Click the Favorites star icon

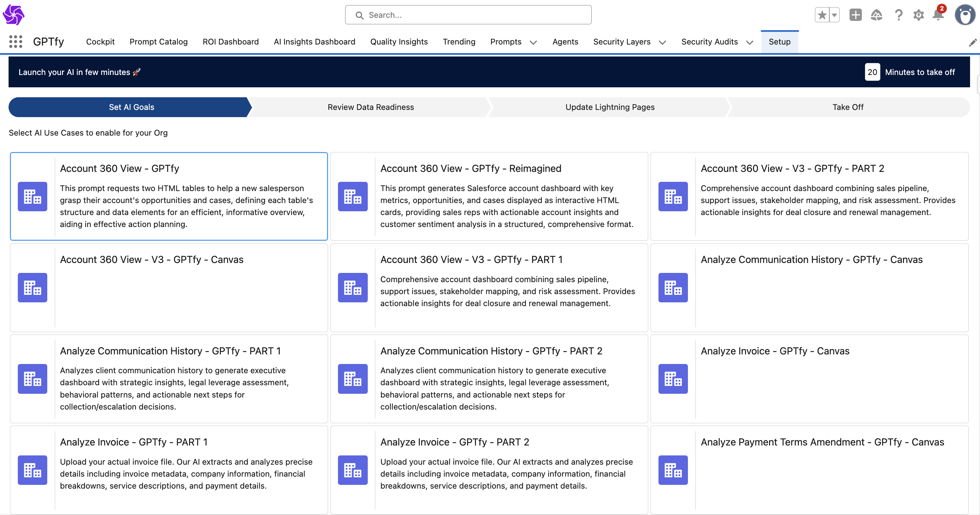tap(822, 15)
